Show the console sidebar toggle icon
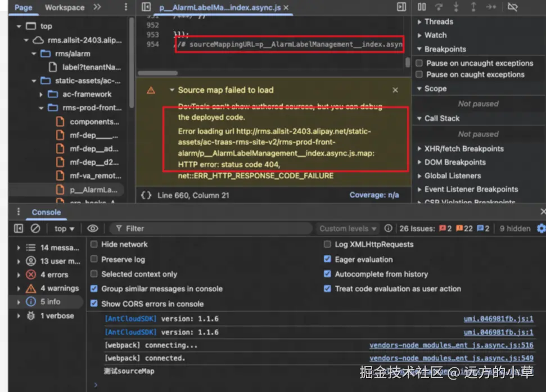546x392 pixels. [19, 228]
